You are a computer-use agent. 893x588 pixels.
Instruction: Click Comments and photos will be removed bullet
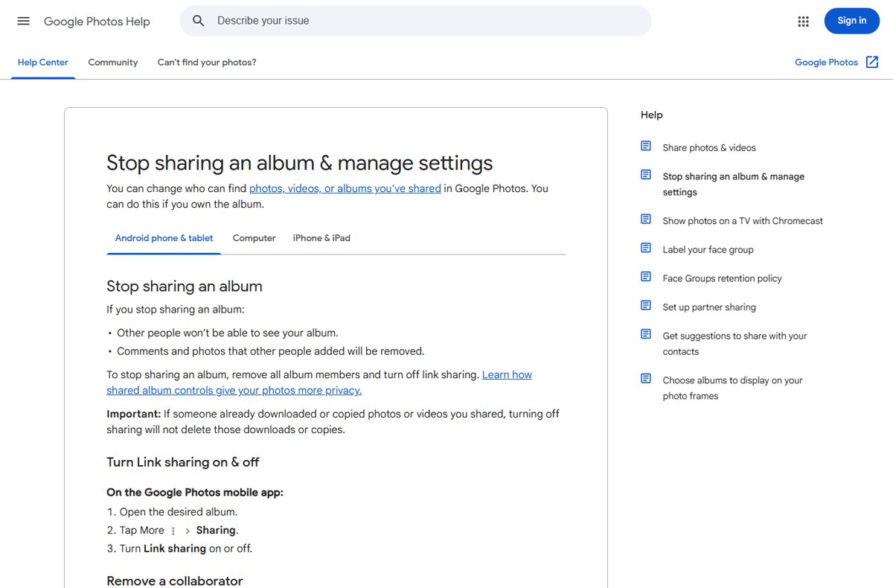[271, 351]
